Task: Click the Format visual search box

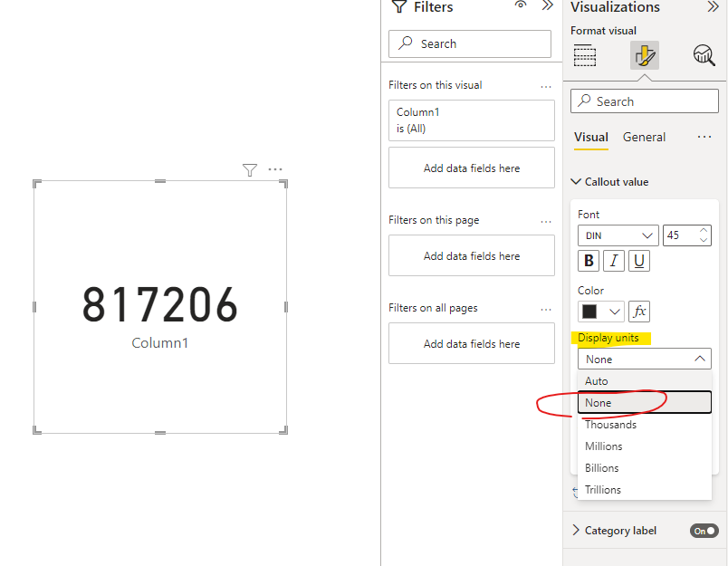Action: (645, 101)
